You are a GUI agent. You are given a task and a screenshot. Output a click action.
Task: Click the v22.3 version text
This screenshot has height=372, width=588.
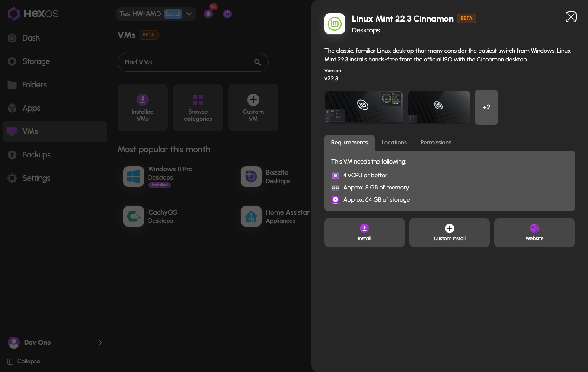331,79
